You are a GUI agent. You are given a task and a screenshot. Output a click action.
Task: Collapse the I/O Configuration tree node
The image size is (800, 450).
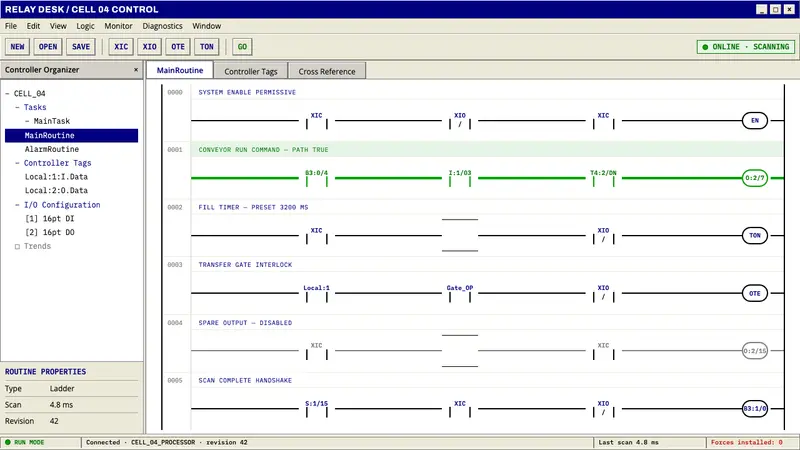[x=17, y=205]
